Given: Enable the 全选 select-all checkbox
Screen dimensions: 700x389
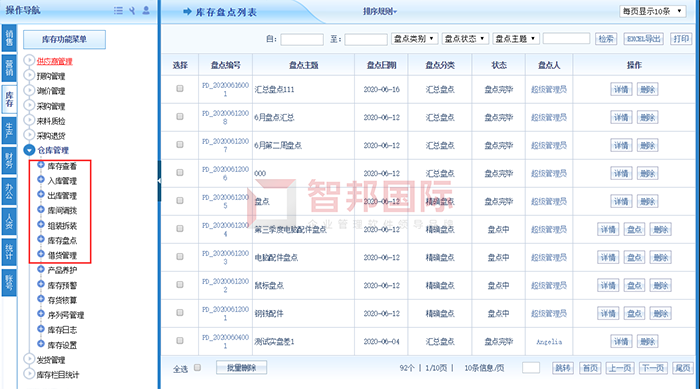Looking at the screenshot, I should pos(197,368).
